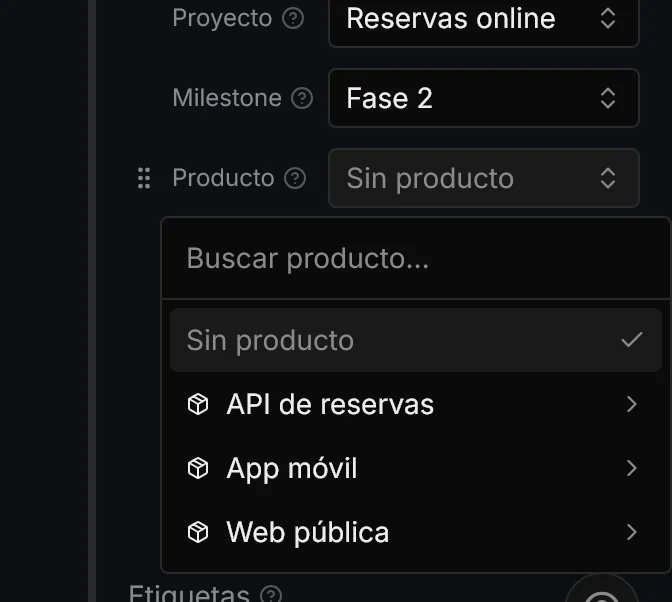672x602 pixels.
Task: Select the Web pública cube icon
Action: coord(198,532)
